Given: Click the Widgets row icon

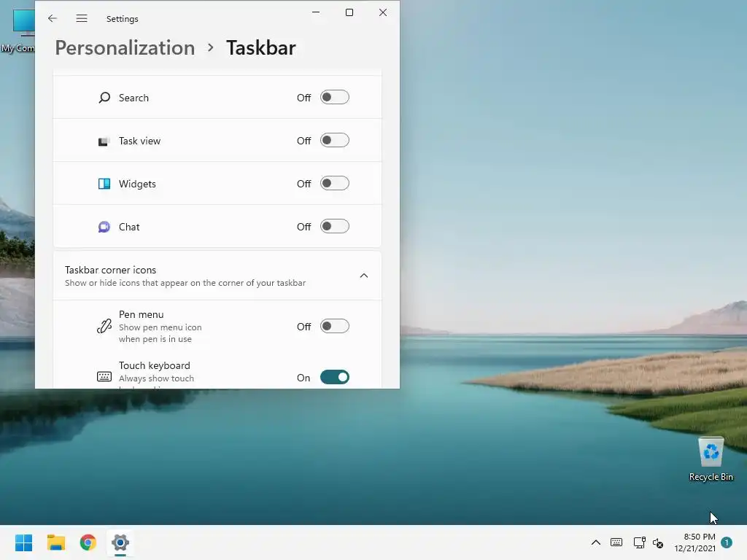Looking at the screenshot, I should 104,184.
